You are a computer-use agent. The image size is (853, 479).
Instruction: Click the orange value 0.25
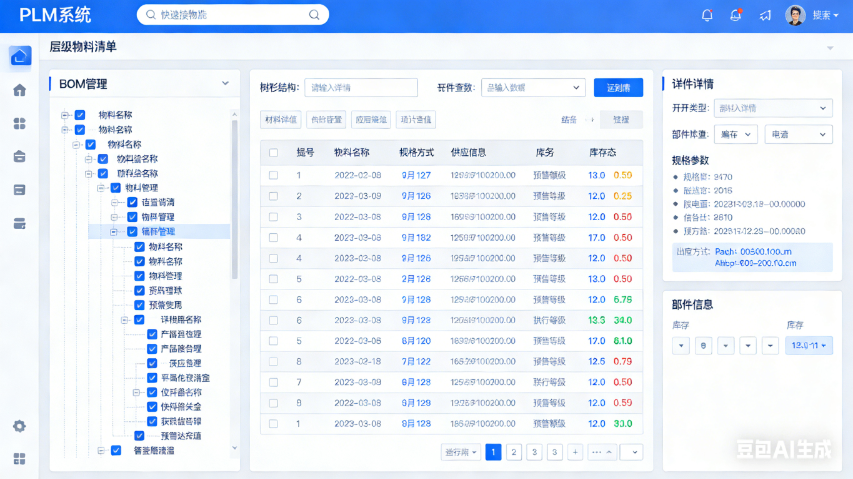point(623,196)
